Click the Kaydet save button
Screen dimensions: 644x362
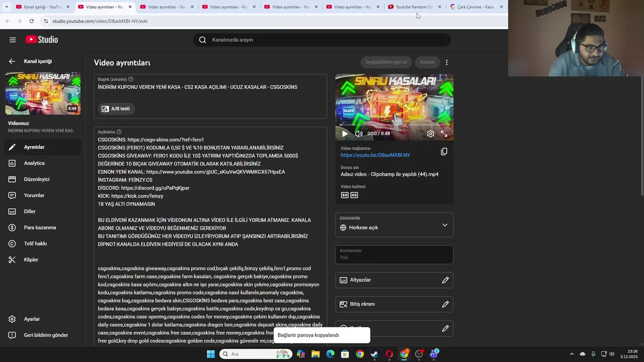coord(427,62)
